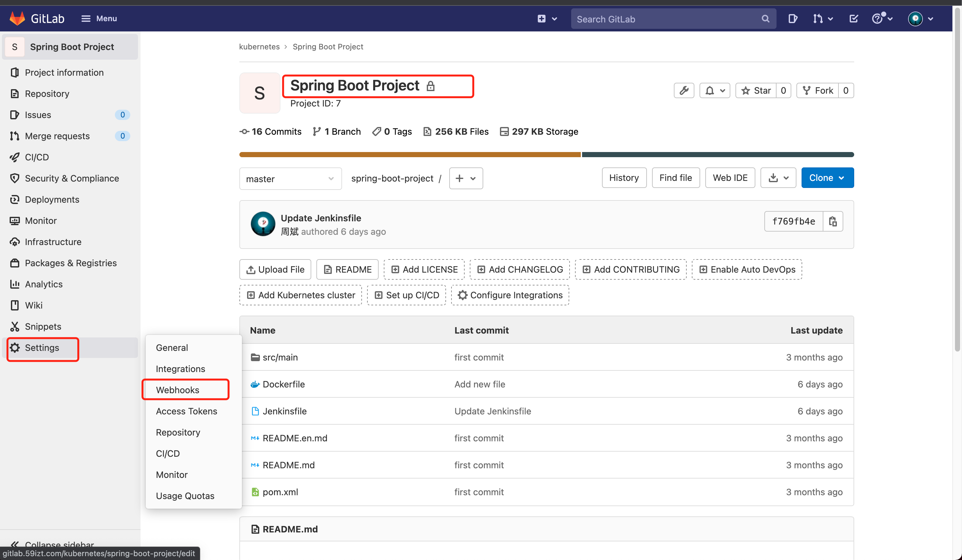Click Configure Integrations button

[510, 295]
